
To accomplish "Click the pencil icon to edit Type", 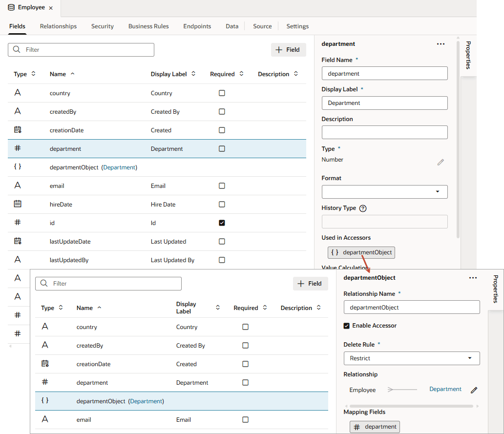I will (x=441, y=162).
